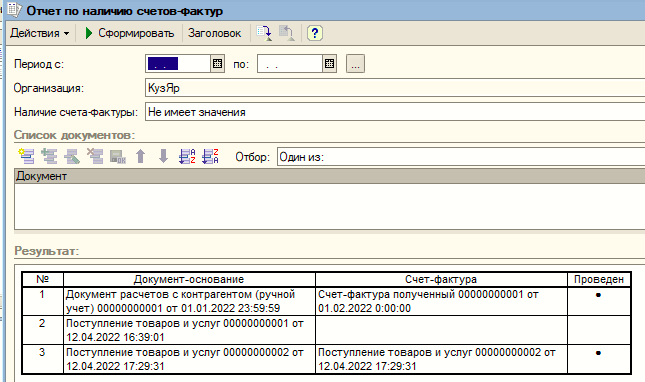This screenshot has width=645, height=382.
Task: Click the № column header in results
Action: point(42,279)
